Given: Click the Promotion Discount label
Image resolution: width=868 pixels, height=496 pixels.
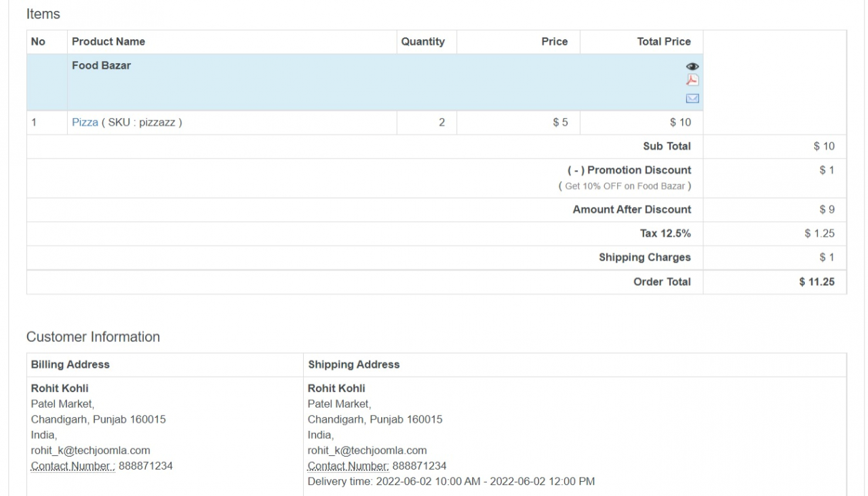Looking at the screenshot, I should [x=629, y=170].
